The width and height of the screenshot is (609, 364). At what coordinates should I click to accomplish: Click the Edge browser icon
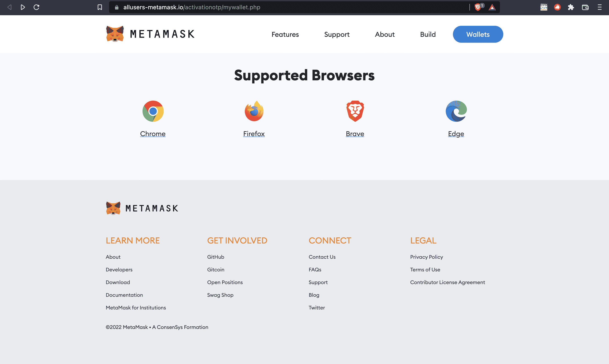(x=456, y=111)
